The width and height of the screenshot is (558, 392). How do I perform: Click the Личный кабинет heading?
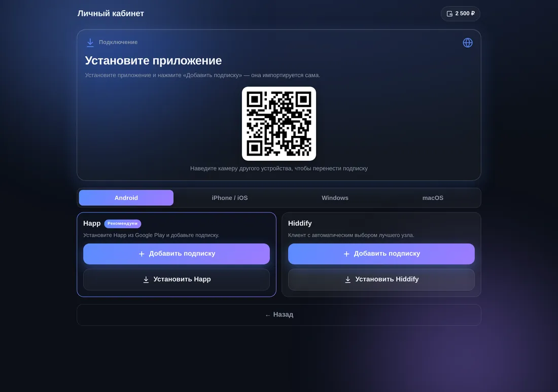click(111, 14)
